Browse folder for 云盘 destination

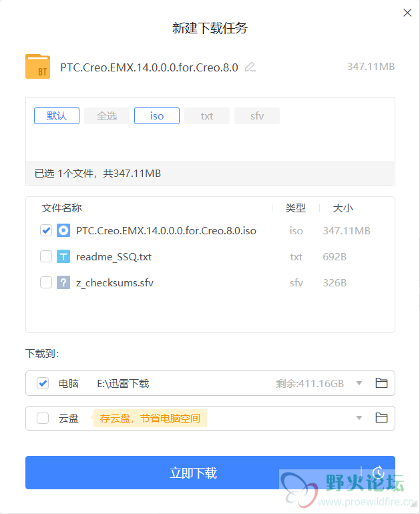[x=381, y=418]
